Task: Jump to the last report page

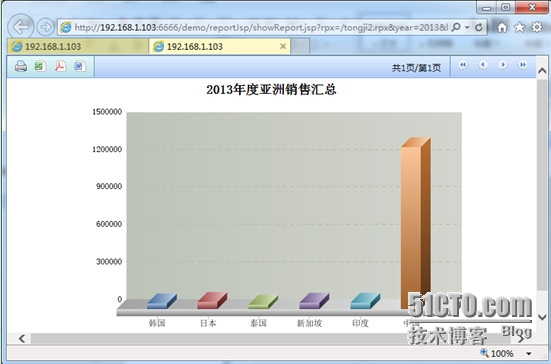Action: point(523,65)
